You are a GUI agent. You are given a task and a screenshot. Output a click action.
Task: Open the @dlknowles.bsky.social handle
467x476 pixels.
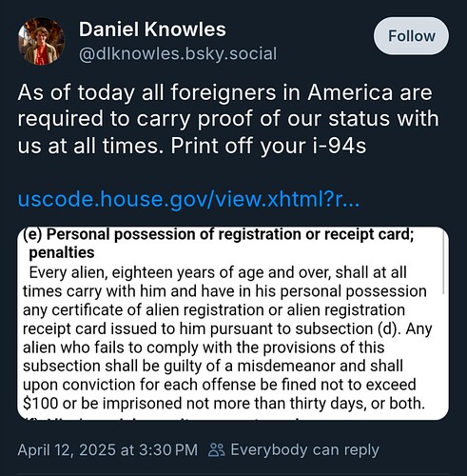[x=178, y=53]
